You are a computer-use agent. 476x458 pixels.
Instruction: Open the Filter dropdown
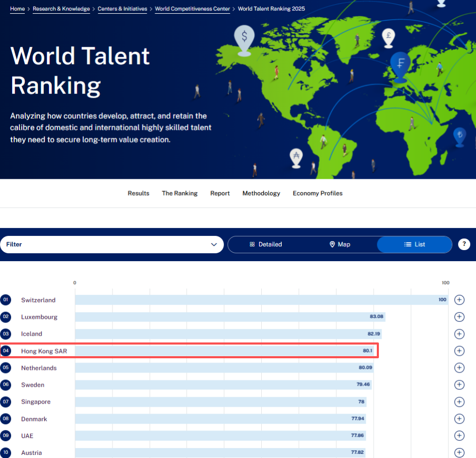[112, 244]
